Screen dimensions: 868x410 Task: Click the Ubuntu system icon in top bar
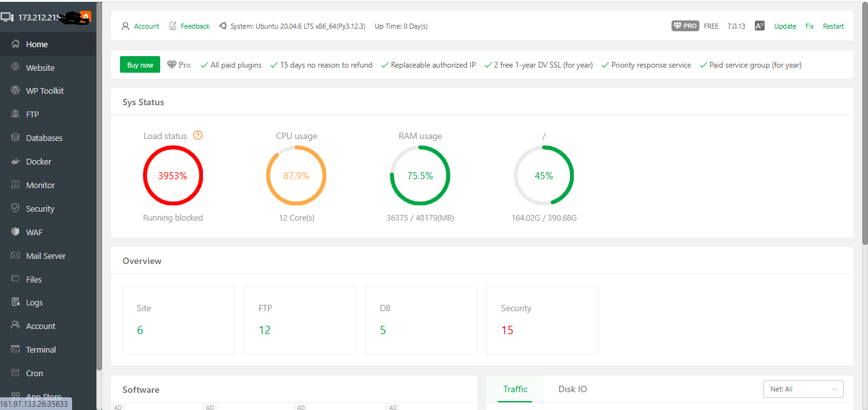(x=223, y=26)
